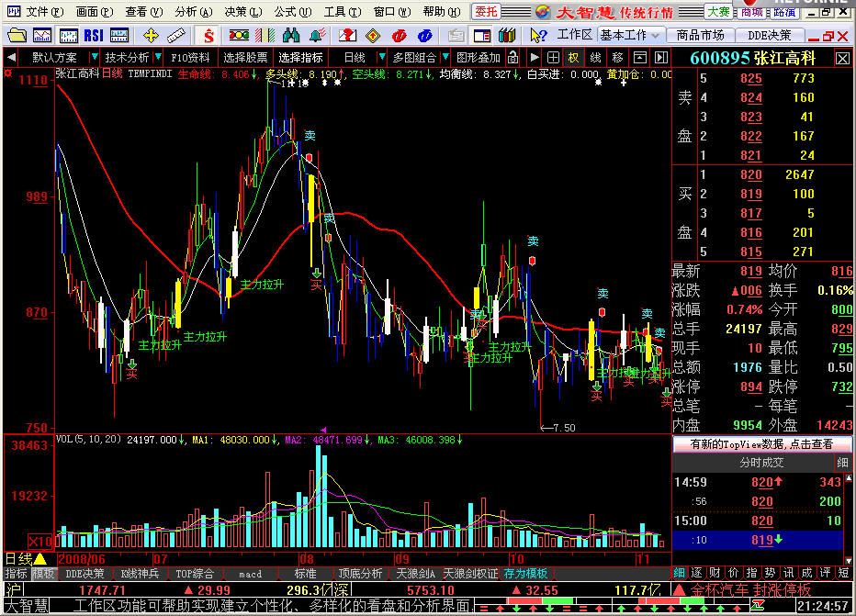Screen dimensions: 856x616
Task: Toggle the 权 adjusted price button
Action: 573,57
